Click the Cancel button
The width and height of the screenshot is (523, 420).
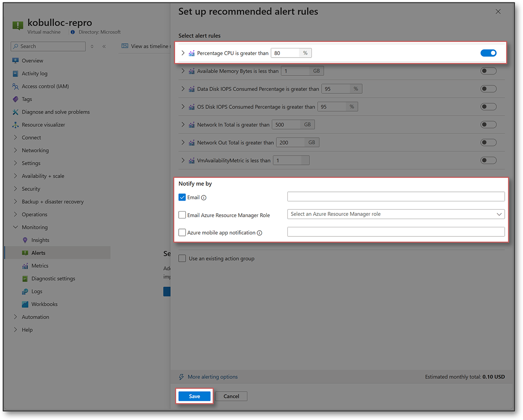point(231,396)
